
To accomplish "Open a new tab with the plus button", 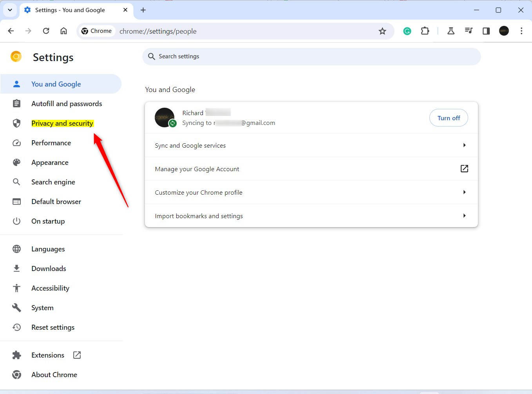I will tap(143, 10).
